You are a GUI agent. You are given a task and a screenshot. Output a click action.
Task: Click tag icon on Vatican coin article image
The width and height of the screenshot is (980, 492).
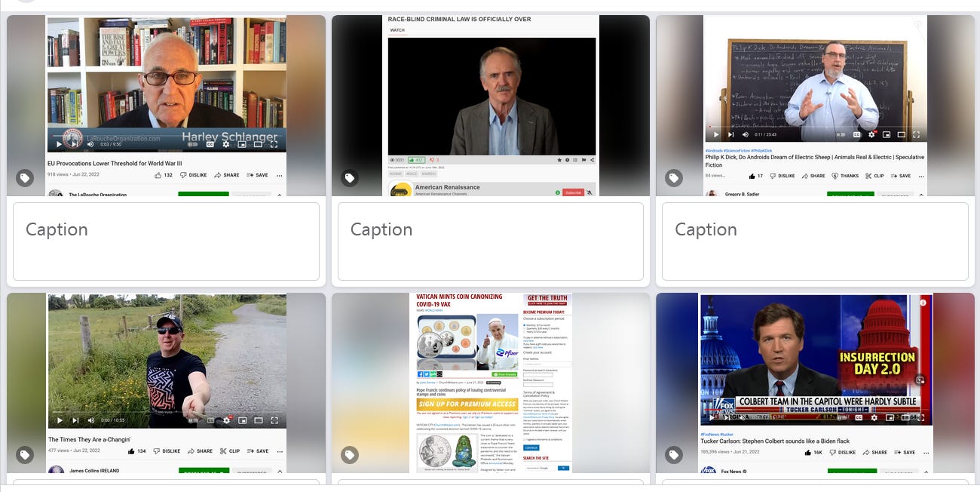[349, 454]
